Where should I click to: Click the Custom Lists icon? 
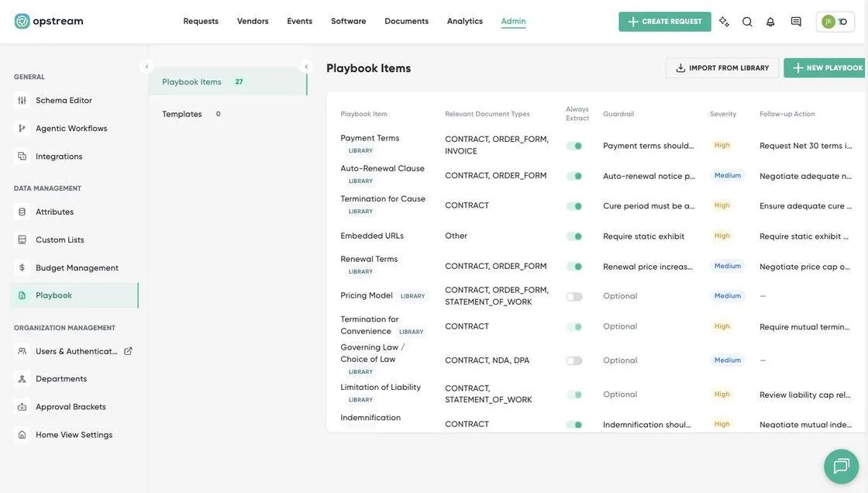coord(22,240)
